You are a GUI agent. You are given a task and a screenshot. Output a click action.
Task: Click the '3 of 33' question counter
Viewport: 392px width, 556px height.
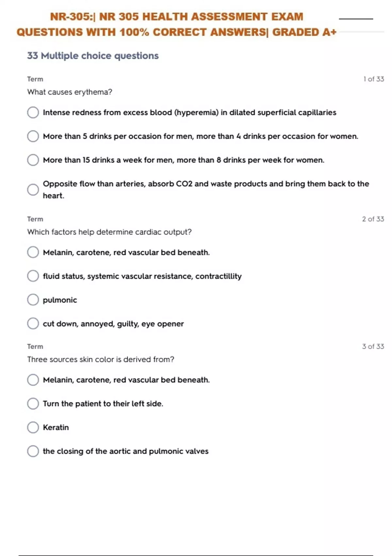pyautogui.click(x=373, y=346)
